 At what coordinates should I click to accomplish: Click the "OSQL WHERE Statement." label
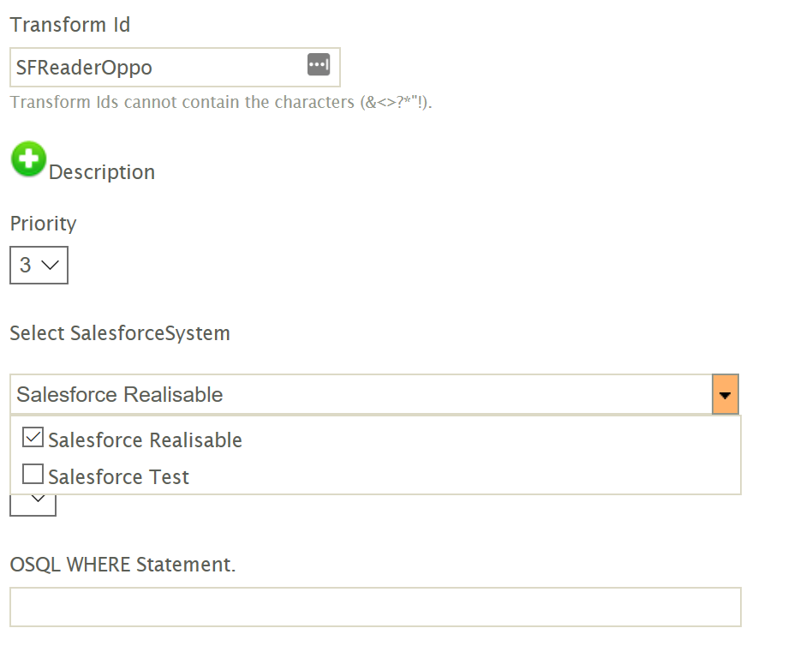[122, 565]
